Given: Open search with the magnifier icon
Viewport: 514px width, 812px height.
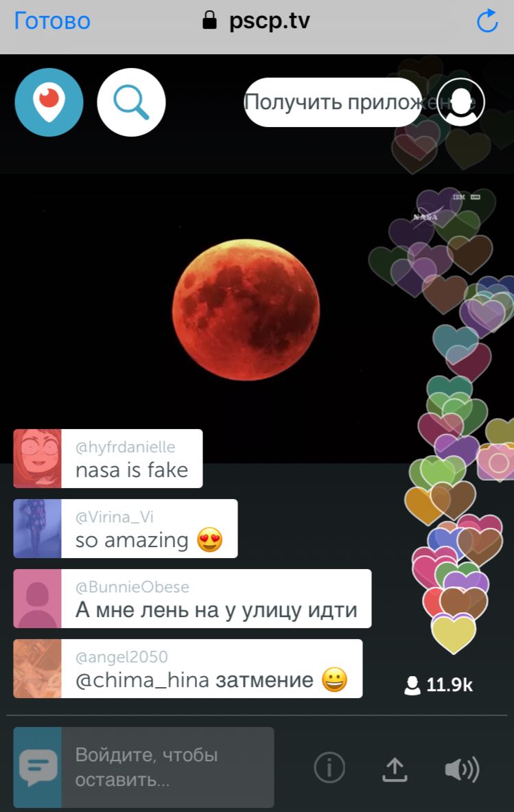Looking at the screenshot, I should pos(132,102).
